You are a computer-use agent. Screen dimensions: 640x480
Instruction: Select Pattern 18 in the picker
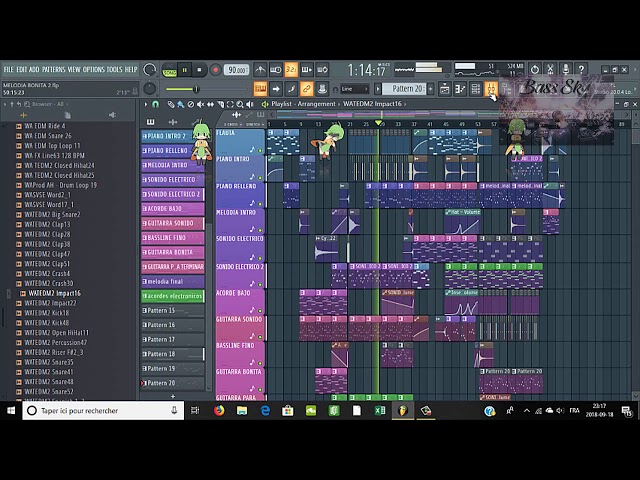click(173, 354)
